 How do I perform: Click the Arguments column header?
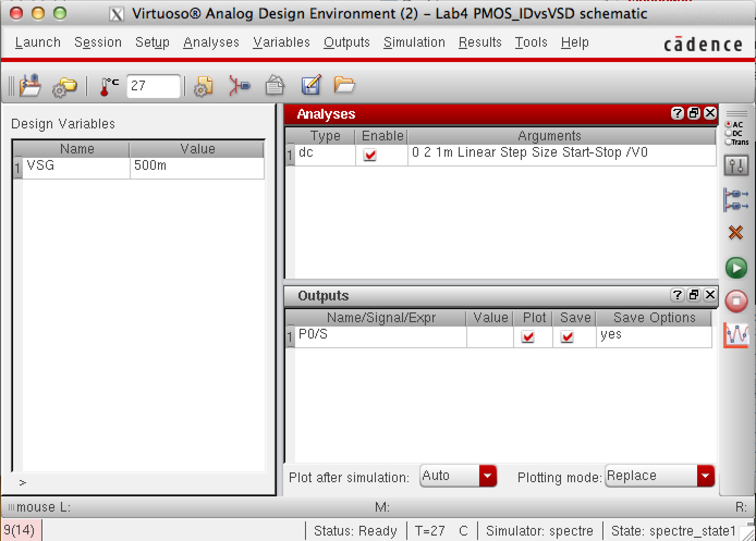point(550,136)
